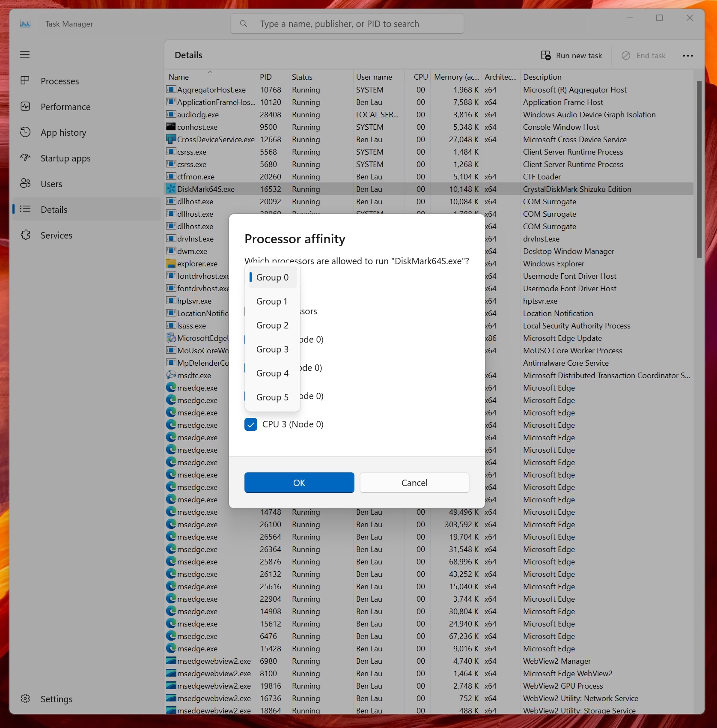Image resolution: width=717 pixels, height=728 pixels.
Task: Click the drvInst.exe process icon
Action: point(171,239)
